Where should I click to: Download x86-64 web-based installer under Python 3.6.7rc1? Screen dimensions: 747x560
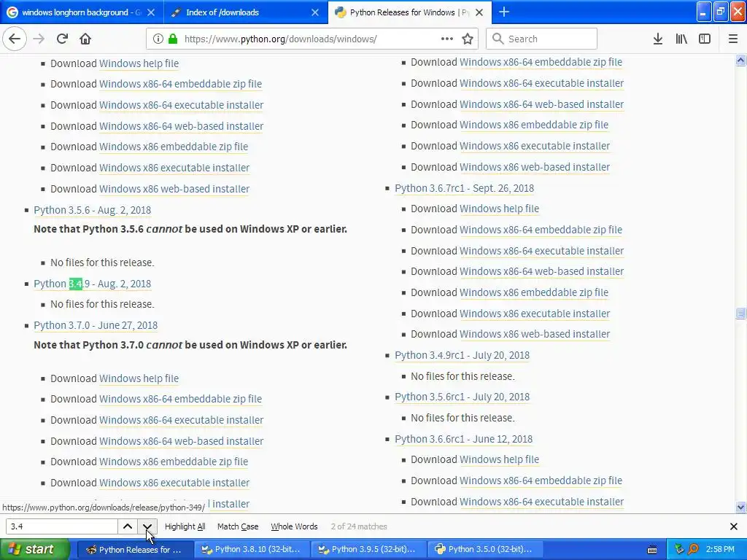[542, 271]
